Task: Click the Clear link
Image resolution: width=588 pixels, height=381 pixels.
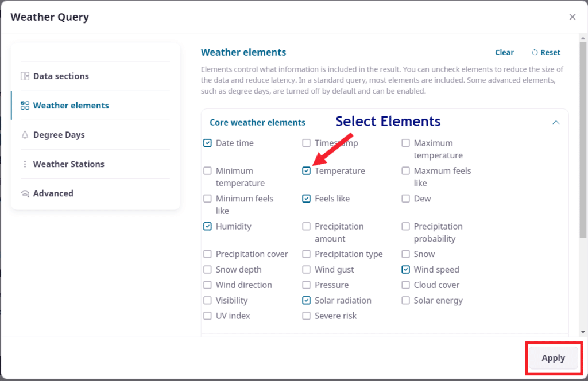Action: point(504,52)
